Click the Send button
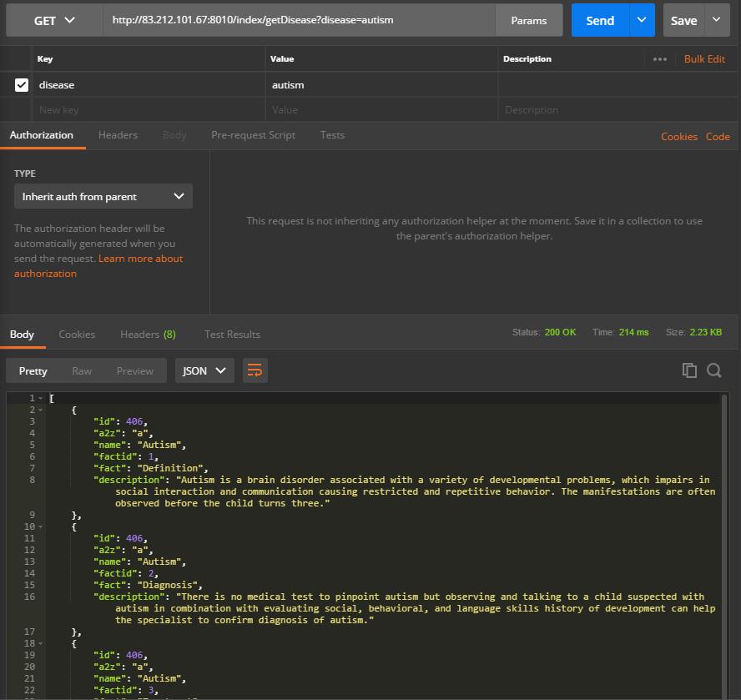Image resolution: width=741 pixels, height=700 pixels. point(600,20)
